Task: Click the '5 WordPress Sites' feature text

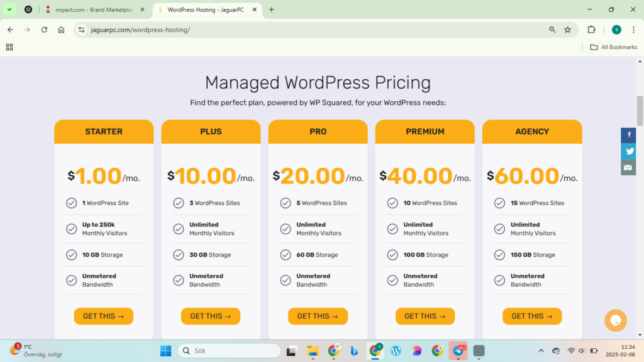Action: coord(321,203)
